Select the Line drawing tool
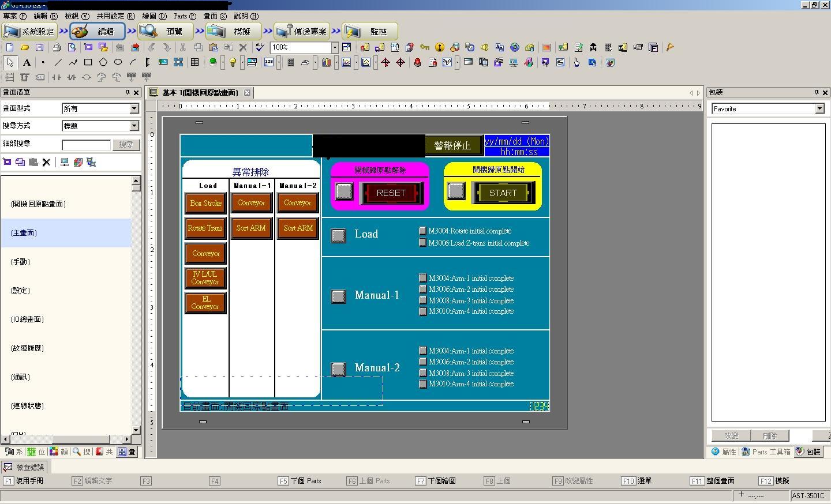This screenshot has width=831, height=504. pos(58,62)
